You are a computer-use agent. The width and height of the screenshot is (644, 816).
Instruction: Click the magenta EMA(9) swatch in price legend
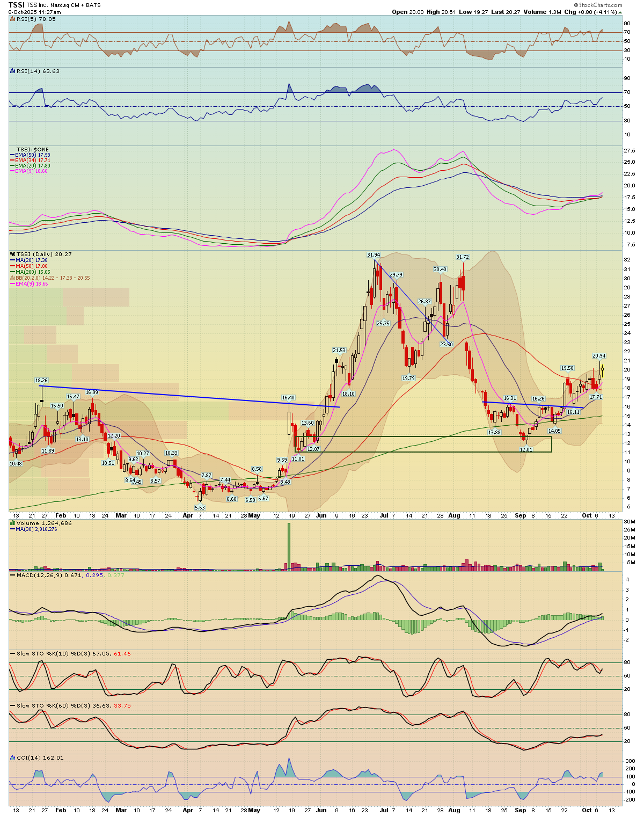pyautogui.click(x=12, y=284)
